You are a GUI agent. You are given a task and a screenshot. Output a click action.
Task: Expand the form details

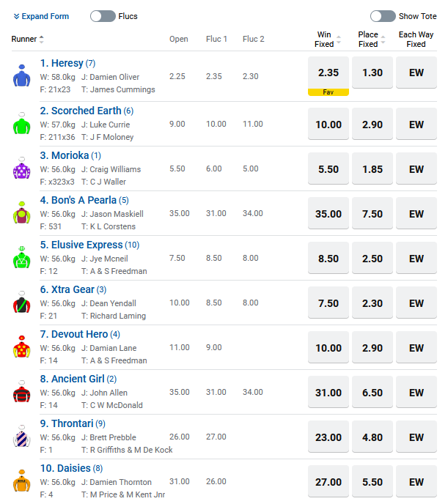(x=41, y=16)
